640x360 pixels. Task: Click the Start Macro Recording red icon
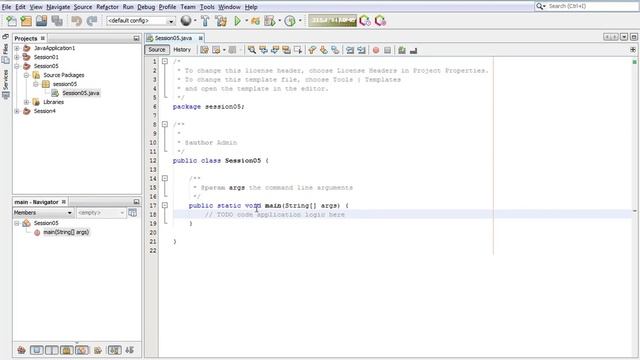coord(376,50)
